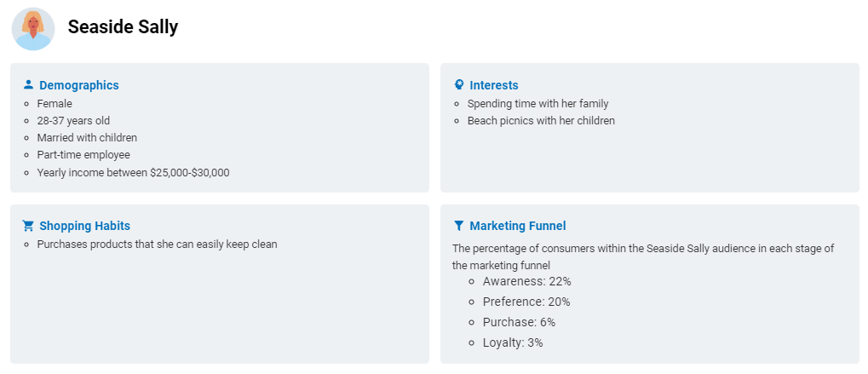Select the Interests heading

click(x=494, y=85)
